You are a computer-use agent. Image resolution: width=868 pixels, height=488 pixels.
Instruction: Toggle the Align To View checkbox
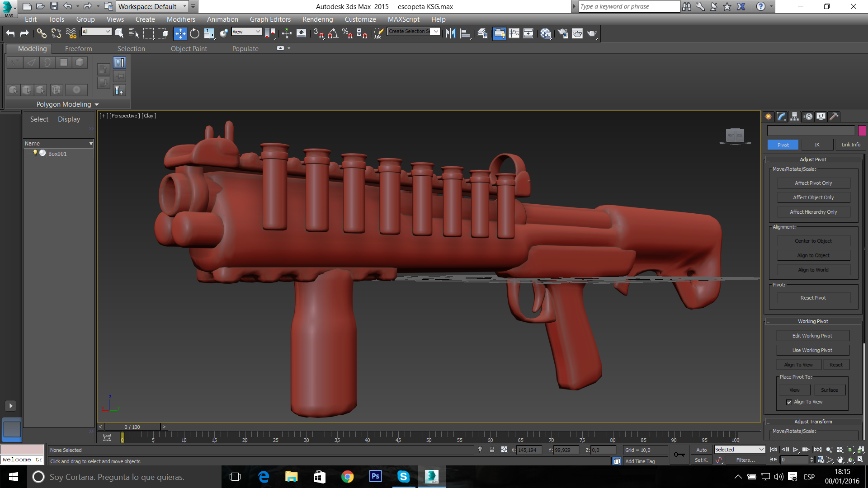click(789, 402)
